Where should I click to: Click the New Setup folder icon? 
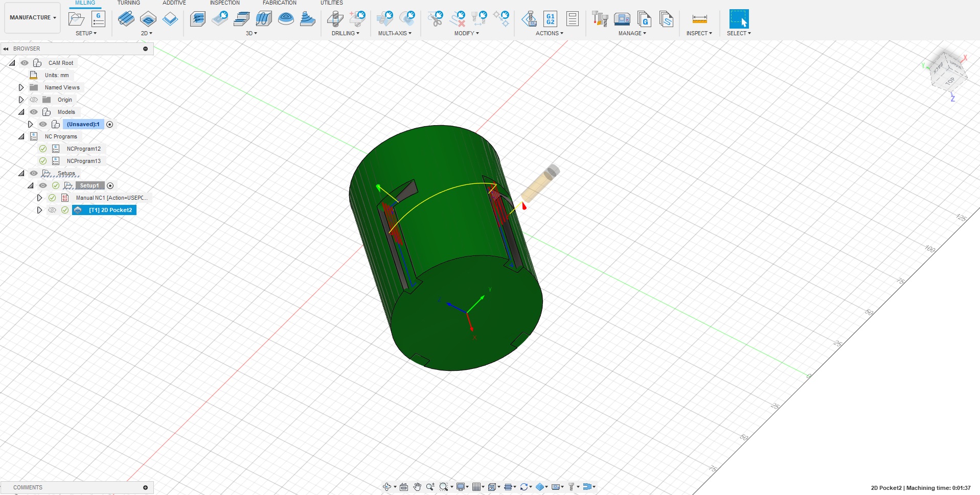tap(76, 19)
